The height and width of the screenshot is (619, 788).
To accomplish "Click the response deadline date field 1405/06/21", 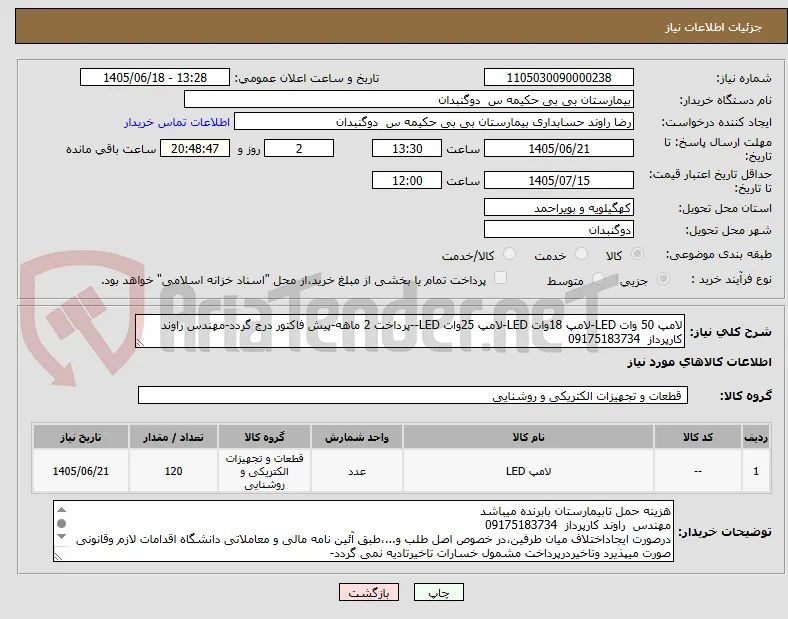I will 558,148.
